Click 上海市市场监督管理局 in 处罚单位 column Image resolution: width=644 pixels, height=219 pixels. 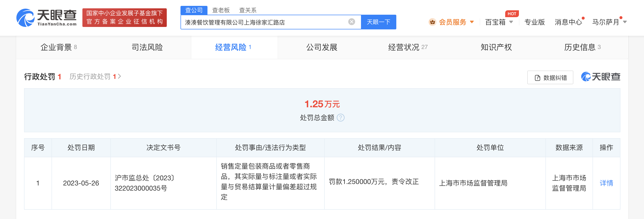click(473, 183)
